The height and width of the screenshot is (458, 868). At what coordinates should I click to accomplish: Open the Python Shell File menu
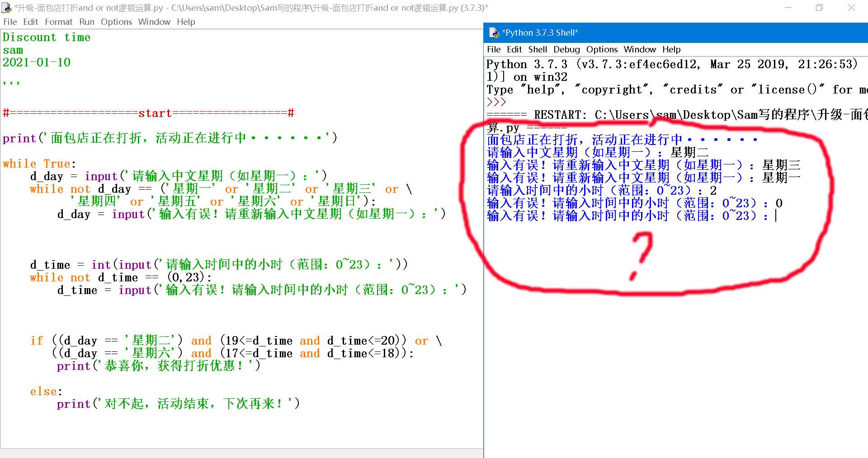click(494, 49)
